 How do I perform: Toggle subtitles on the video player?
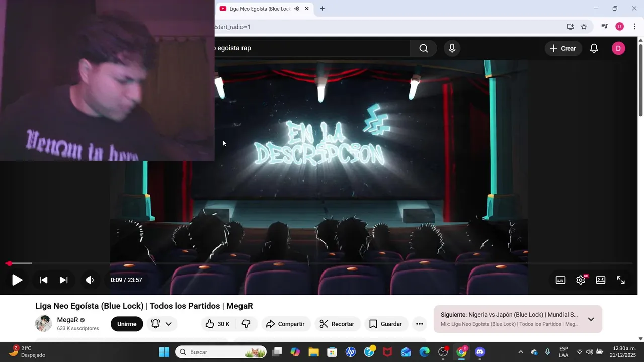click(560, 280)
